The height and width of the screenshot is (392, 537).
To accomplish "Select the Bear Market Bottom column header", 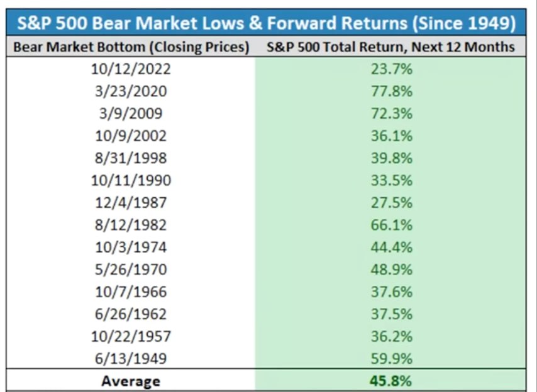I will coord(131,46).
